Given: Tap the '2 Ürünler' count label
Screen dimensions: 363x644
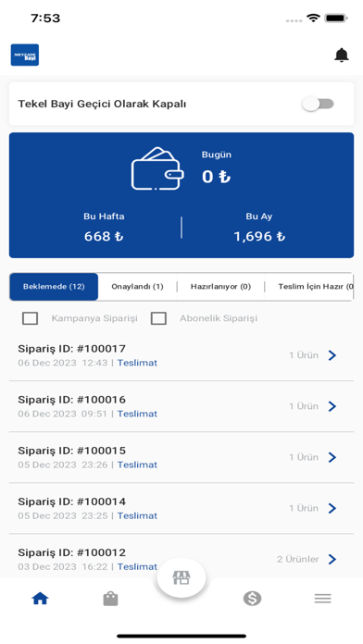Looking at the screenshot, I should 297,560.
